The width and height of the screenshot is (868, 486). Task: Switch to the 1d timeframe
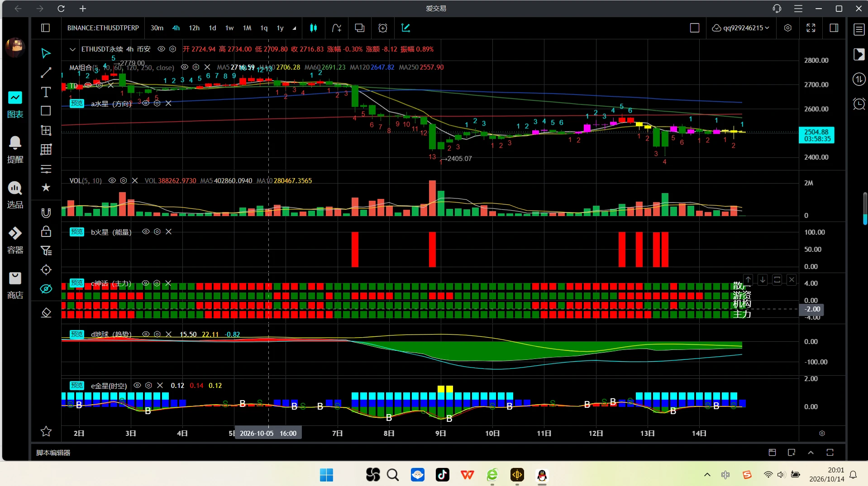(x=212, y=28)
